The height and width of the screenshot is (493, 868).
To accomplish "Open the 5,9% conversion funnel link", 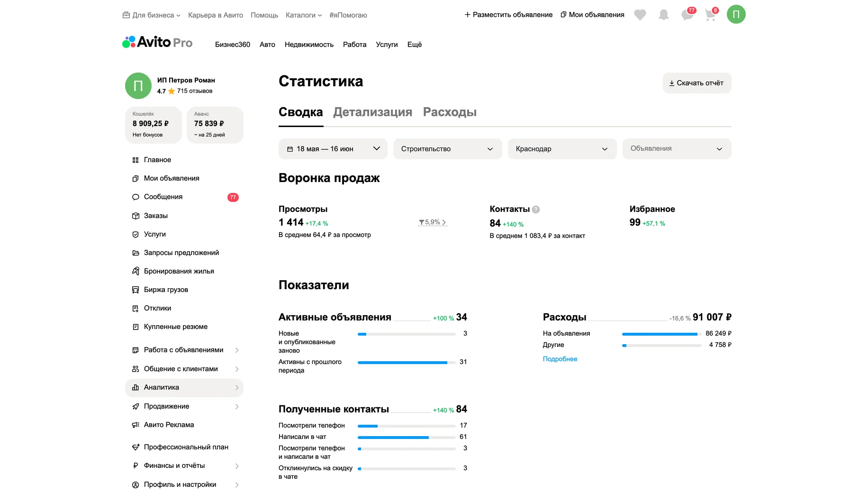I will click(x=433, y=222).
